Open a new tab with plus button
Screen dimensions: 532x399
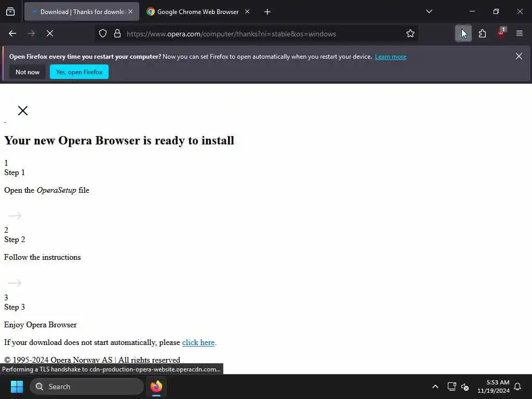tap(267, 12)
